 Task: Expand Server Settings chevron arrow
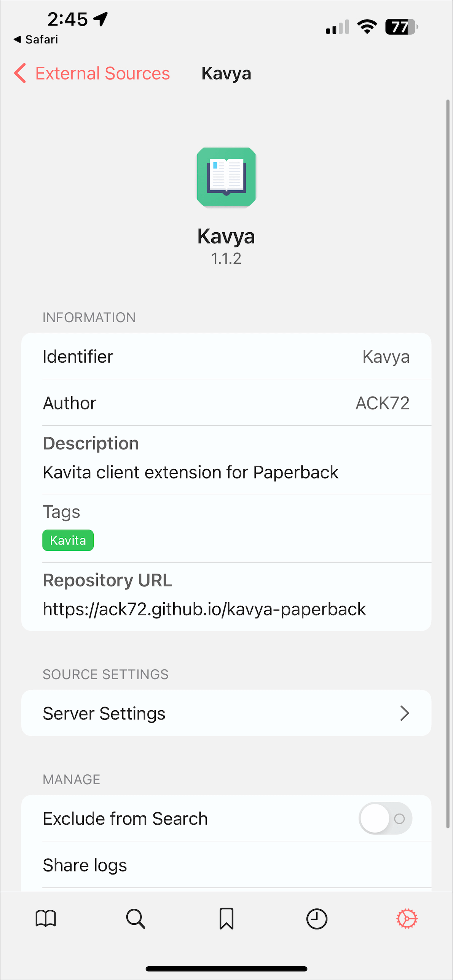click(405, 713)
